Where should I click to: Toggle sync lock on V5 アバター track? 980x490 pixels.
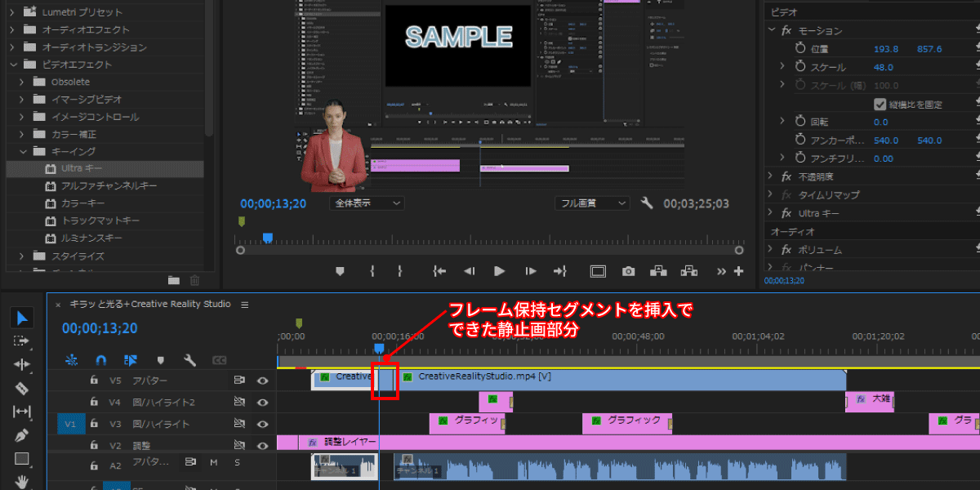tap(240, 381)
